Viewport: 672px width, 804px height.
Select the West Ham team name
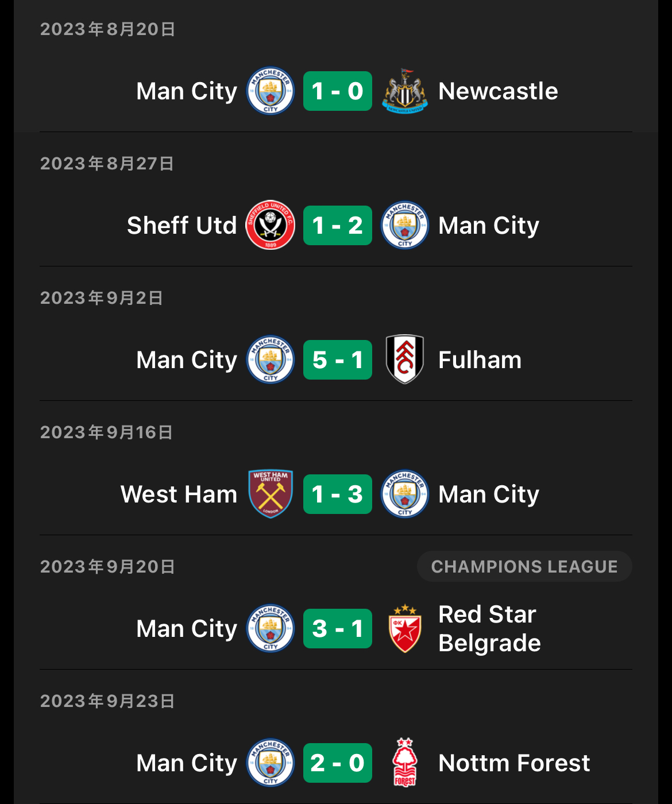pyautogui.click(x=179, y=494)
